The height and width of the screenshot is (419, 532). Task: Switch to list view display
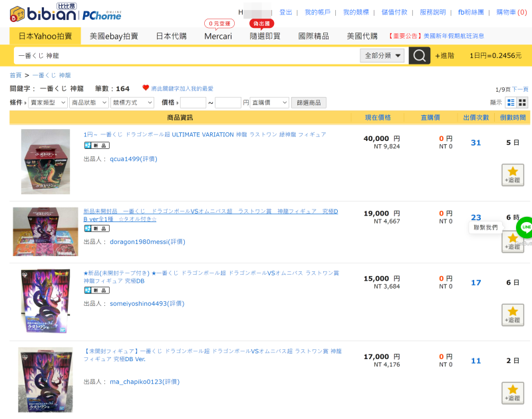(511, 102)
